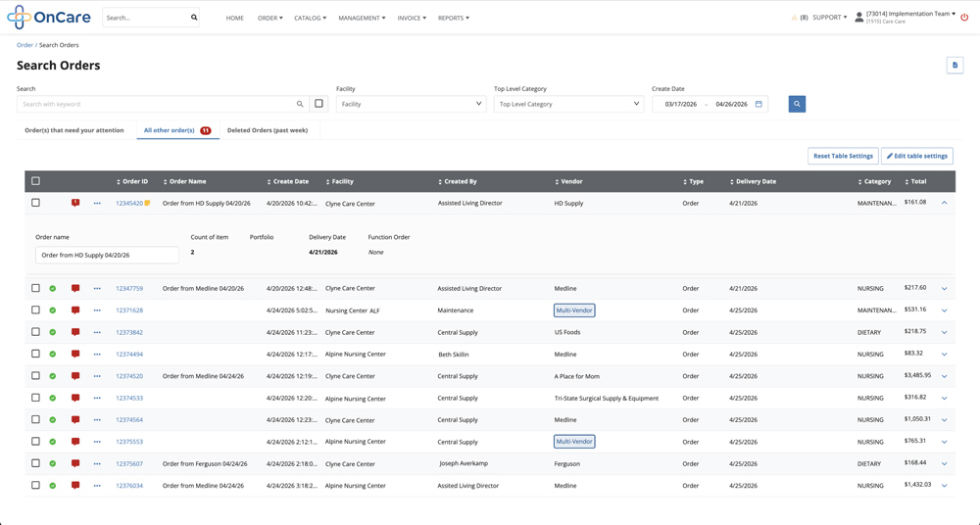Screen dimensions: 980x525
Task: Expand details of order 12375607
Action: [945, 463]
